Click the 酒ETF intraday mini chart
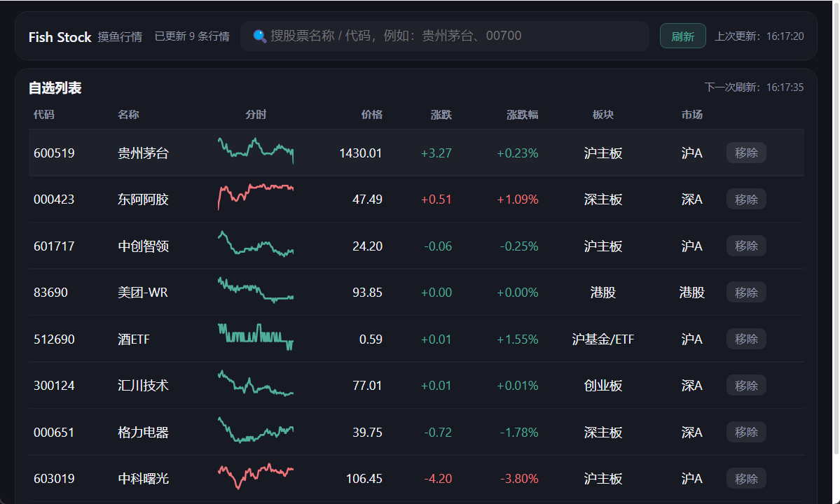Viewport: 840px width, 504px height. point(256,336)
